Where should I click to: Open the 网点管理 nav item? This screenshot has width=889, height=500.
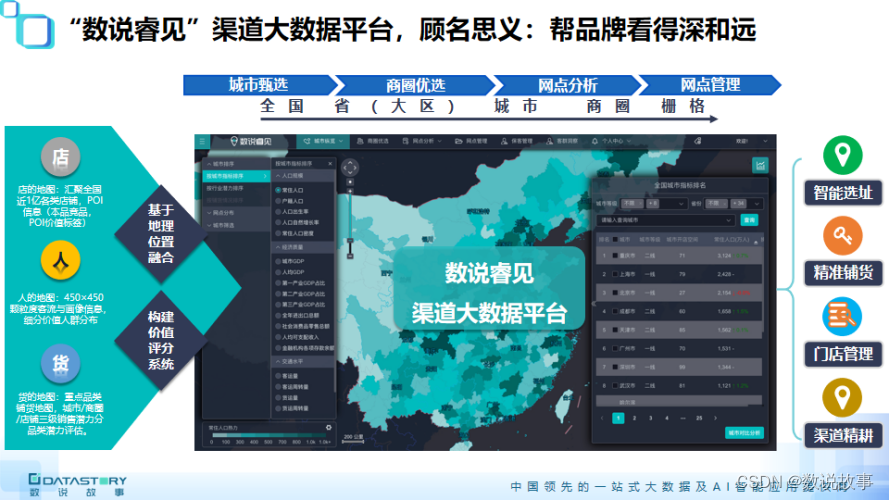(471, 141)
